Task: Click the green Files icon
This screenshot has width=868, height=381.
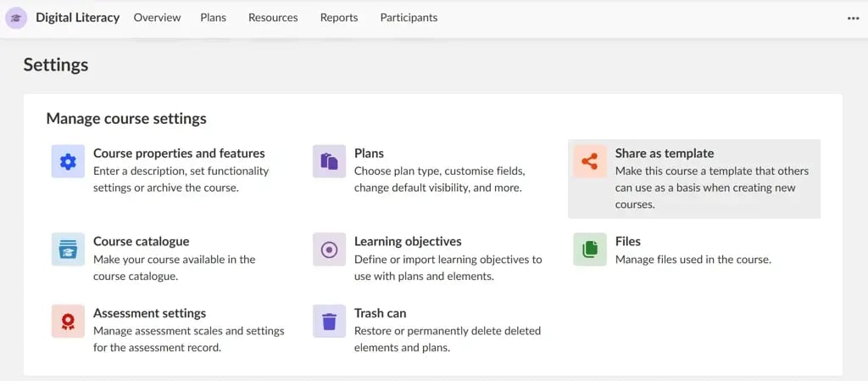Action: [x=590, y=249]
